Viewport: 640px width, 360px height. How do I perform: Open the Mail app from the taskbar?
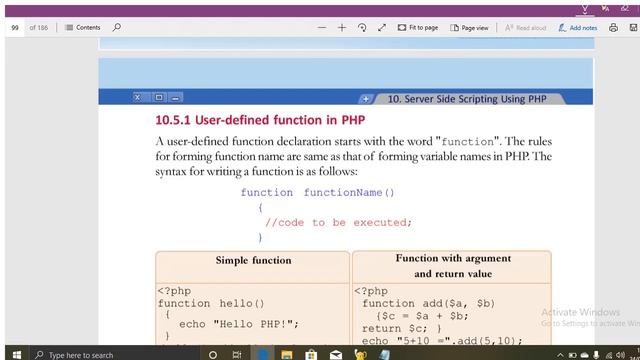pos(336,355)
